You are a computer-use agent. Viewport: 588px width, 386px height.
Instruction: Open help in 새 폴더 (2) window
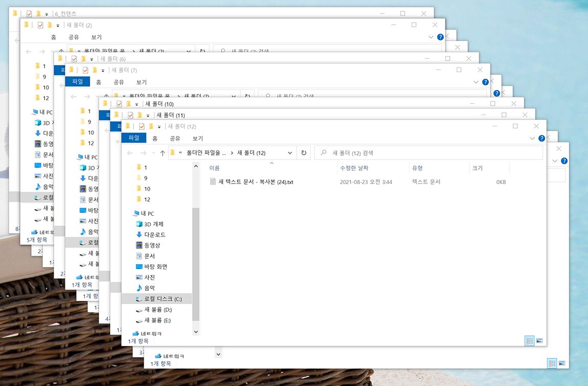[x=440, y=37]
